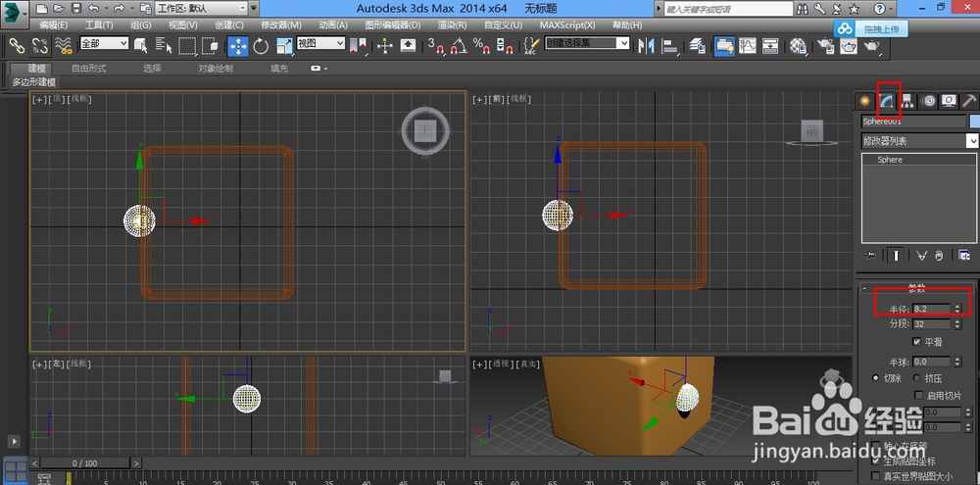
Task: Select the 挤压 radio button
Action: [917, 378]
